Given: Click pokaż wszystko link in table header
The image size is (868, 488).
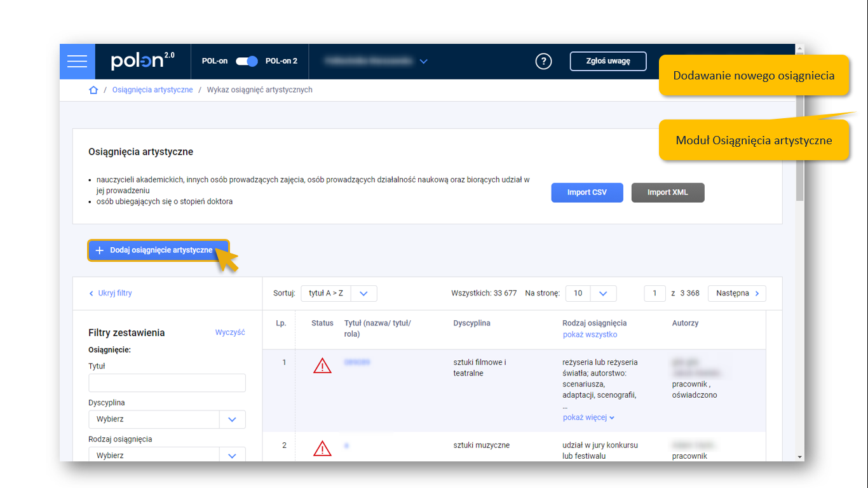Looking at the screenshot, I should point(590,334).
